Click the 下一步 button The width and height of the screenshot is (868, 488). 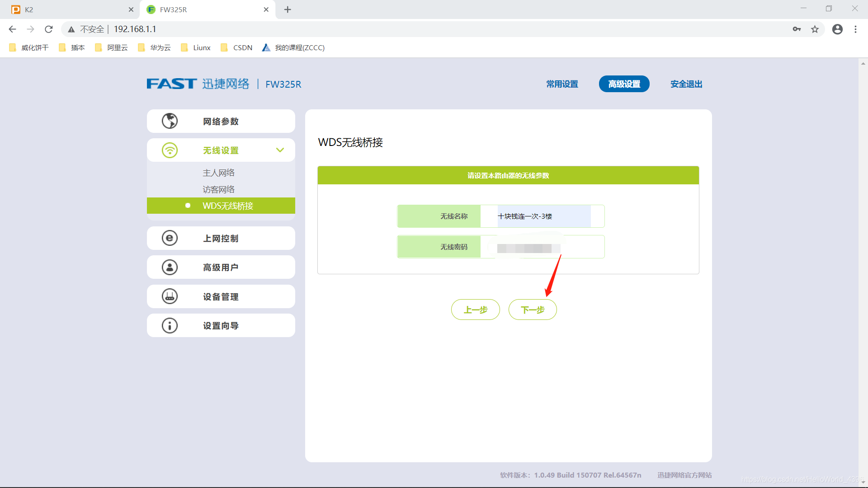pos(533,310)
